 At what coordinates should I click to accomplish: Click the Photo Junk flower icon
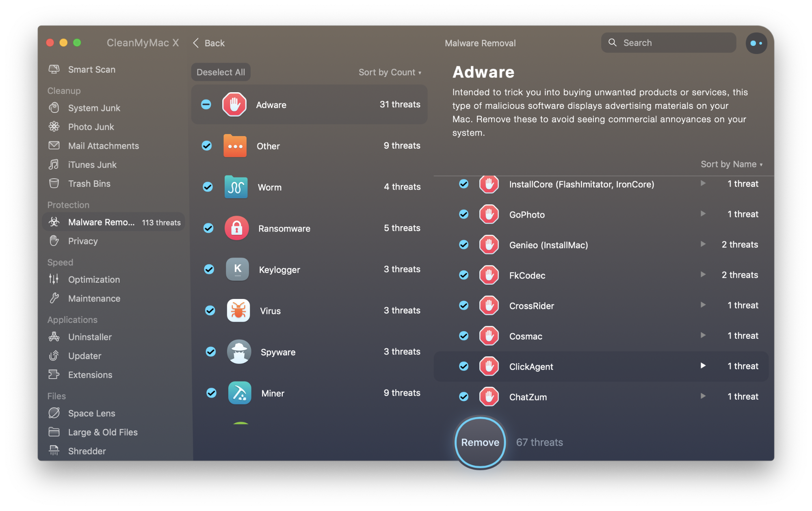coord(54,127)
